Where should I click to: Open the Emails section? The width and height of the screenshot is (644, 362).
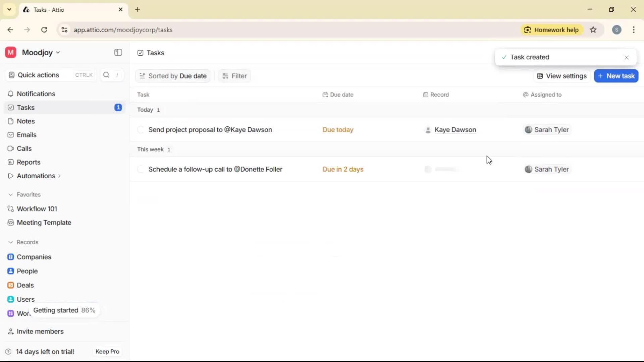tap(26, 135)
